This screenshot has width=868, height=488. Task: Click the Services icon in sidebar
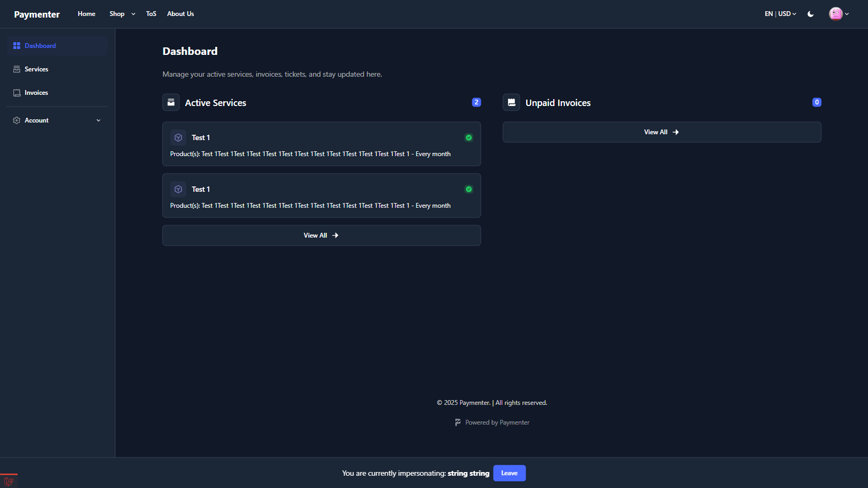tap(17, 69)
